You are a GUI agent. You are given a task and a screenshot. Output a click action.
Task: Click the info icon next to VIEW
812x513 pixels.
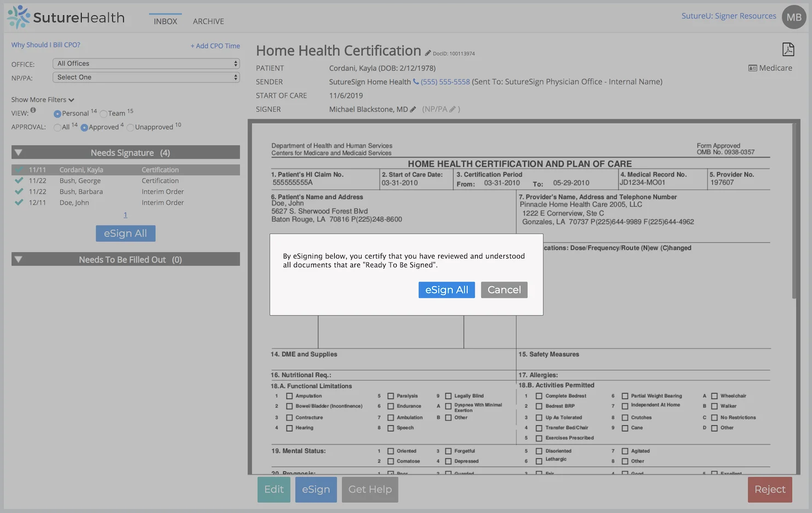33,110
